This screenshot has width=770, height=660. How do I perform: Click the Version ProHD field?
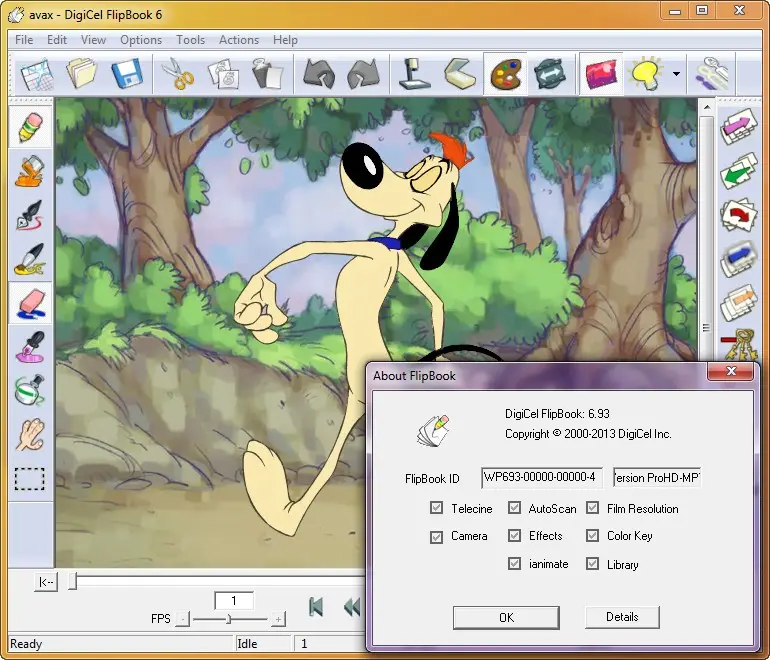657,477
